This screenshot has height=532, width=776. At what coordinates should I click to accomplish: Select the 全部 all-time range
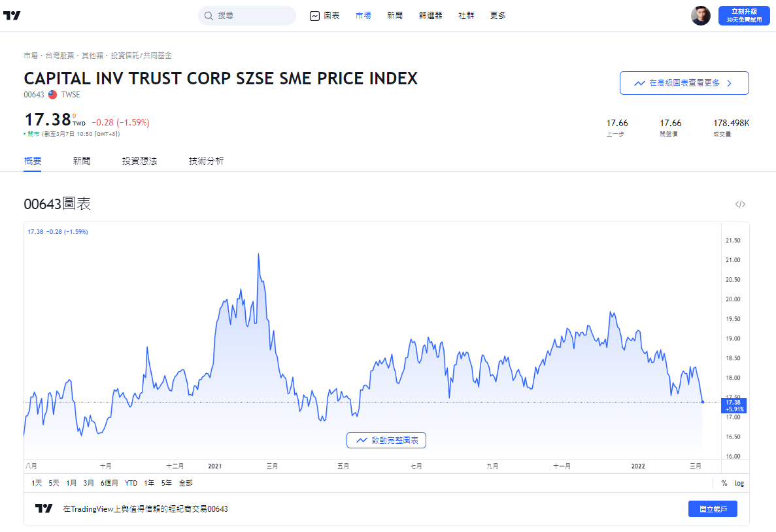click(x=186, y=483)
